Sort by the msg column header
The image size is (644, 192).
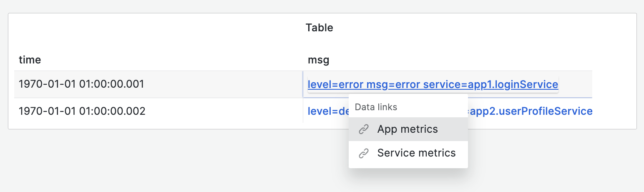tap(319, 60)
